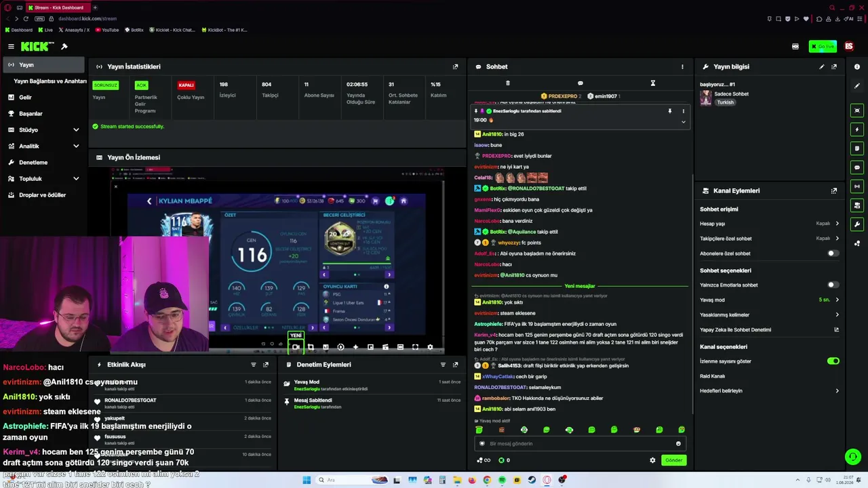This screenshot has width=868, height=488.
Task: Open Hesap yaşı setting chevron
Action: click(837, 224)
